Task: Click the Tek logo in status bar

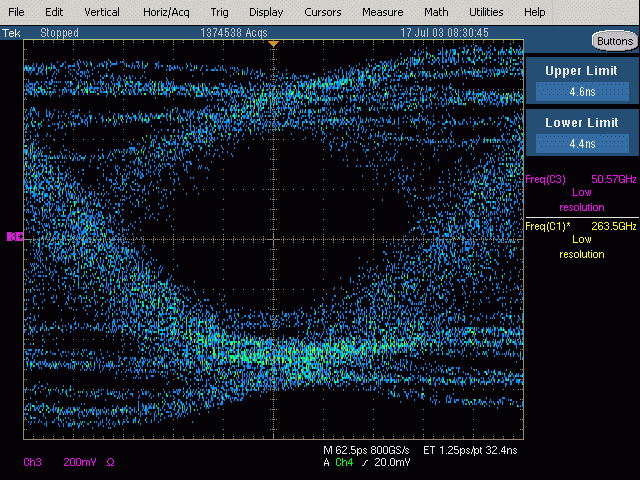Action: (12, 33)
